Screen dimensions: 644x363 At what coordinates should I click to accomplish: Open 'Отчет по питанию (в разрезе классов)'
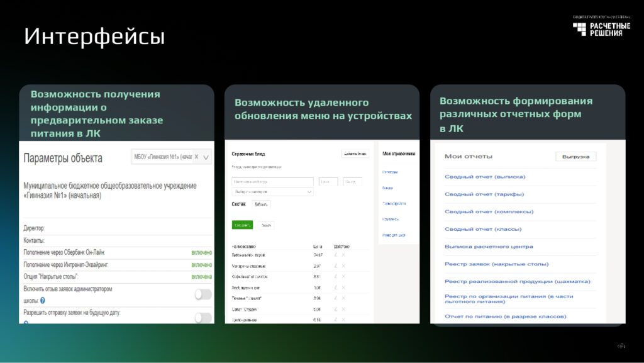click(x=505, y=316)
